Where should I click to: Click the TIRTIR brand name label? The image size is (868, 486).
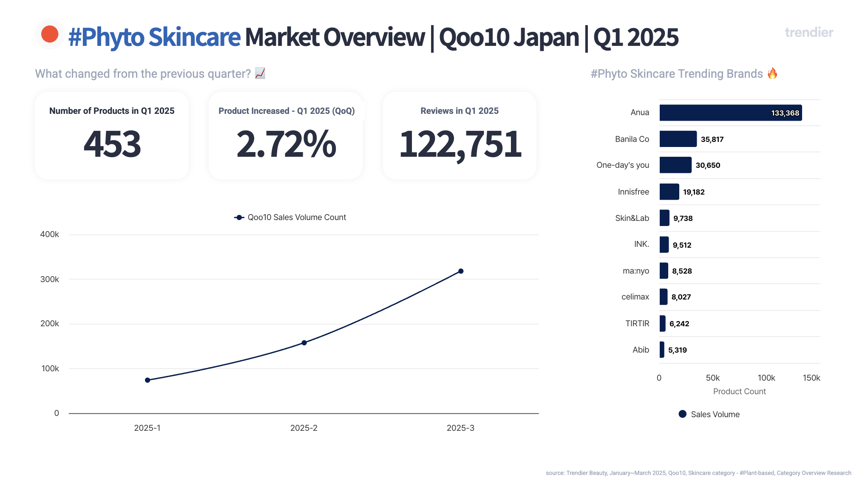[637, 323]
